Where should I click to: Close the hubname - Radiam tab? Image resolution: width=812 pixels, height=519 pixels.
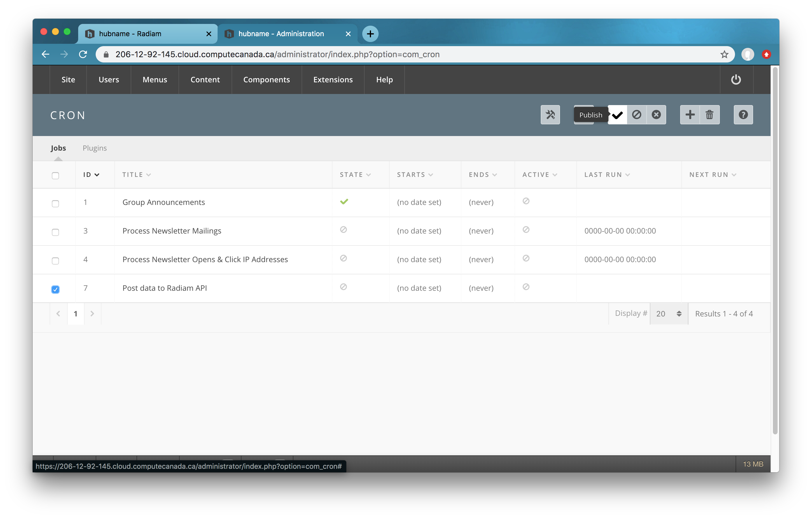(x=209, y=34)
